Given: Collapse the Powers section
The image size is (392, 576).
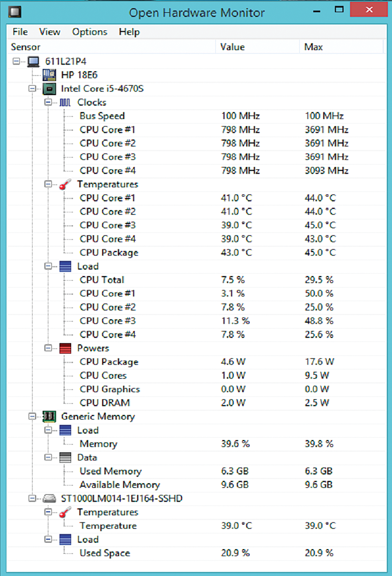Looking at the screenshot, I should click(48, 348).
